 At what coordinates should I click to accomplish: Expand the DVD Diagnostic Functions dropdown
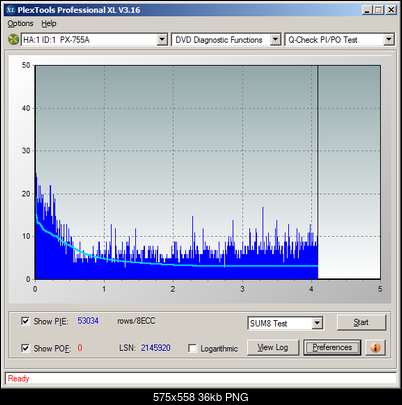tap(275, 40)
